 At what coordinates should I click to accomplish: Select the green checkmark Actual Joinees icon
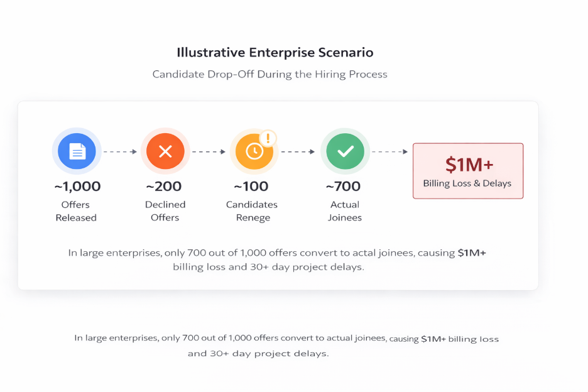346,151
